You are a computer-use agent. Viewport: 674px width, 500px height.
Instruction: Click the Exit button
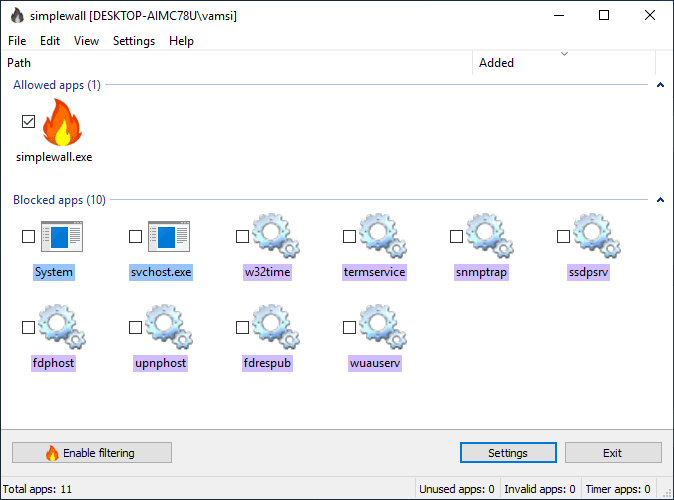(x=613, y=453)
